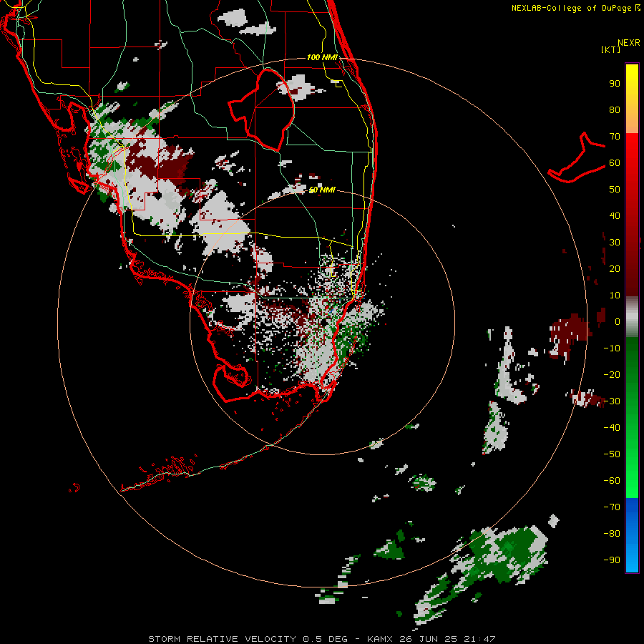Click the STORM RELATIVE VELOCITY caption text
The width and height of the screenshot is (644, 644).
pos(222,639)
